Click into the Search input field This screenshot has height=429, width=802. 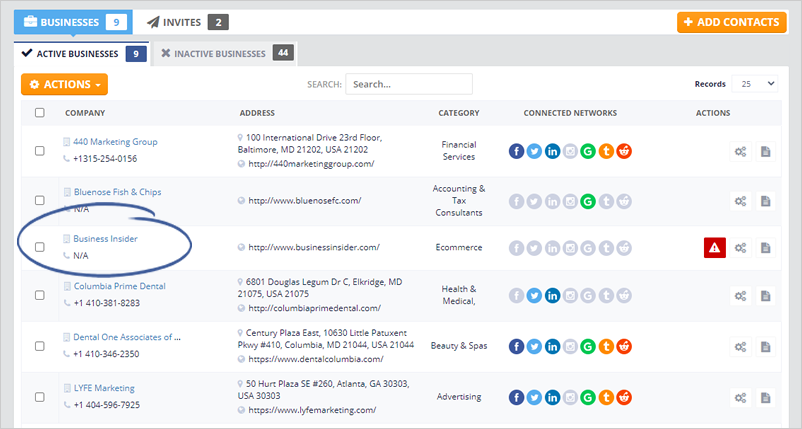[x=408, y=84]
